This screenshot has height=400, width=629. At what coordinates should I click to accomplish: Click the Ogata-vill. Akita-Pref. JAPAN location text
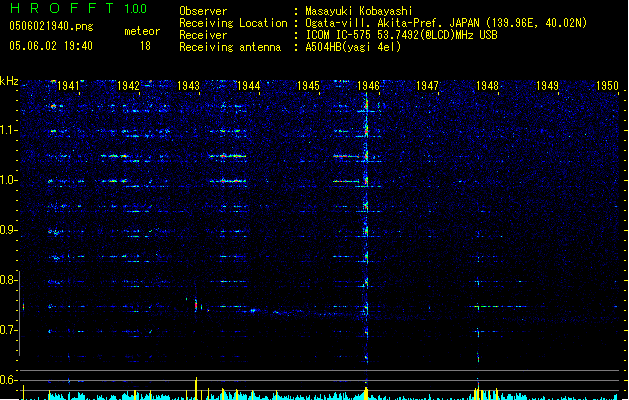(x=446, y=23)
